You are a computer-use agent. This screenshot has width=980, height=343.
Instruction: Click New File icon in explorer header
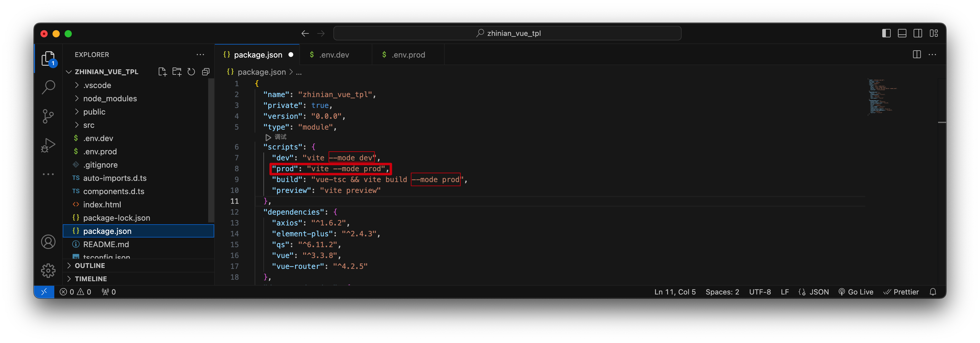click(162, 72)
